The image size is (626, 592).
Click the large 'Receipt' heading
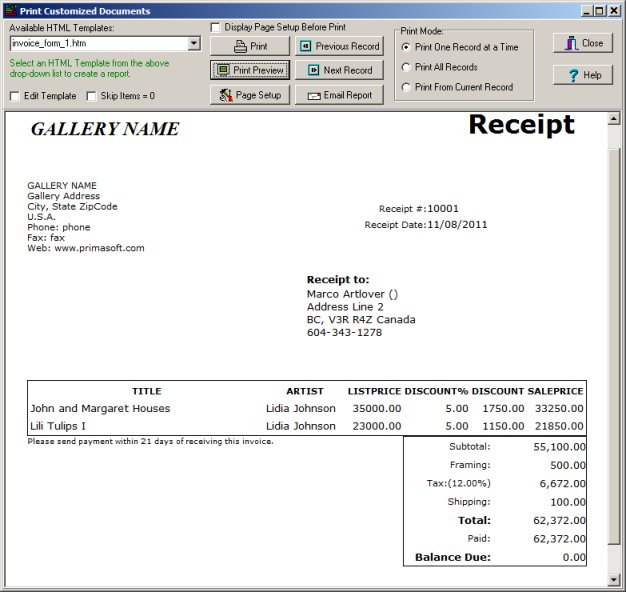point(521,125)
